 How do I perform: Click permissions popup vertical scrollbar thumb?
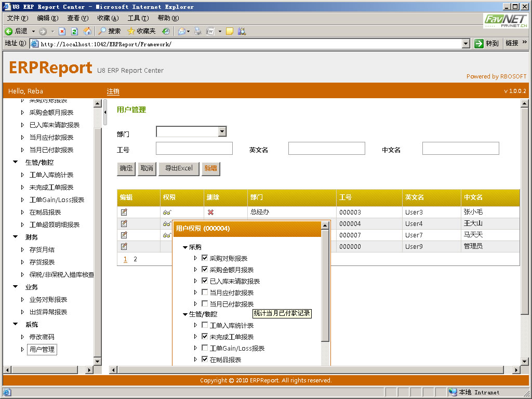pos(325,286)
